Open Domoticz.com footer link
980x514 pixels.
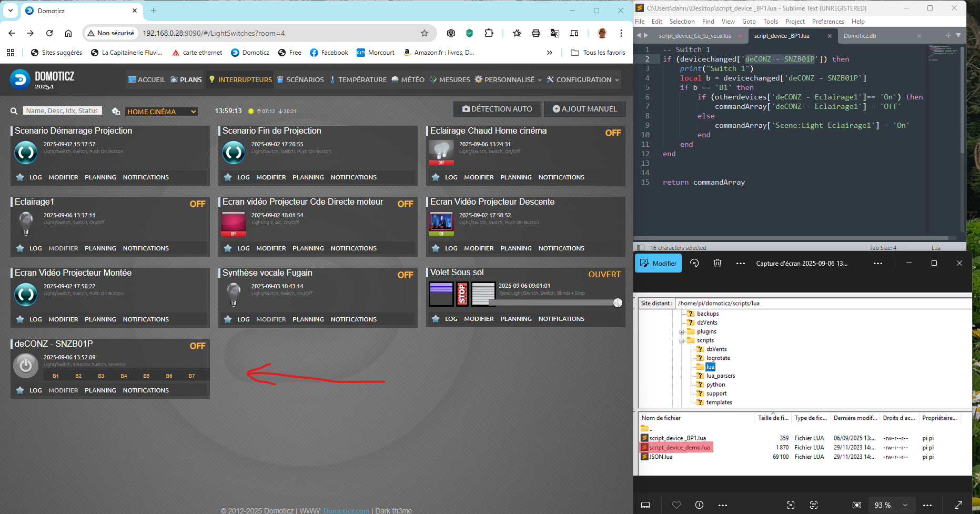(346, 510)
